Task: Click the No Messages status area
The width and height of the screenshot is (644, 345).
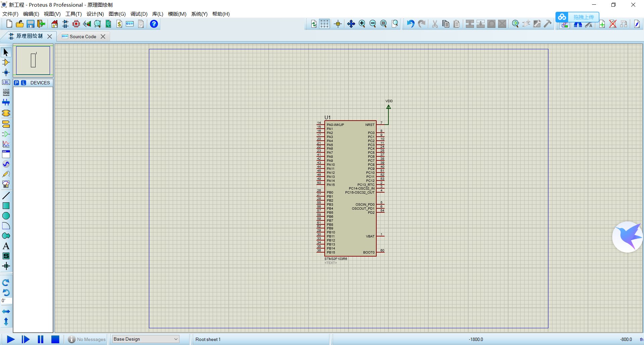Action: [x=87, y=339]
